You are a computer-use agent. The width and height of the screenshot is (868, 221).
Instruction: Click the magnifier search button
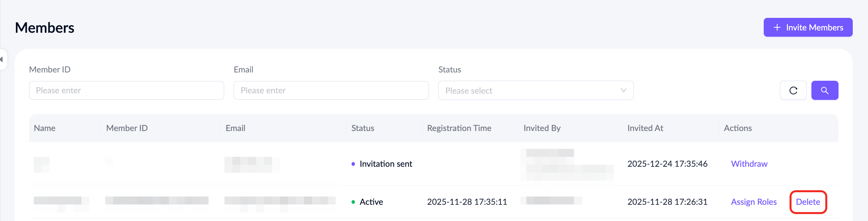click(x=824, y=90)
